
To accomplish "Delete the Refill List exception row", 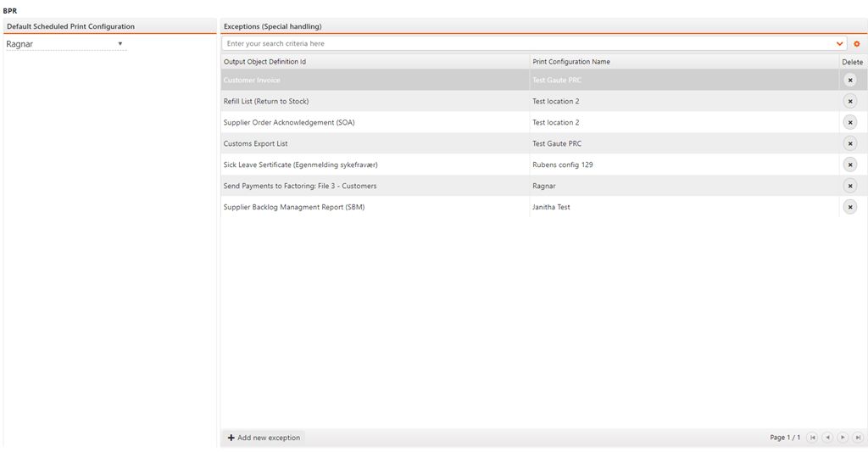I will (x=849, y=101).
